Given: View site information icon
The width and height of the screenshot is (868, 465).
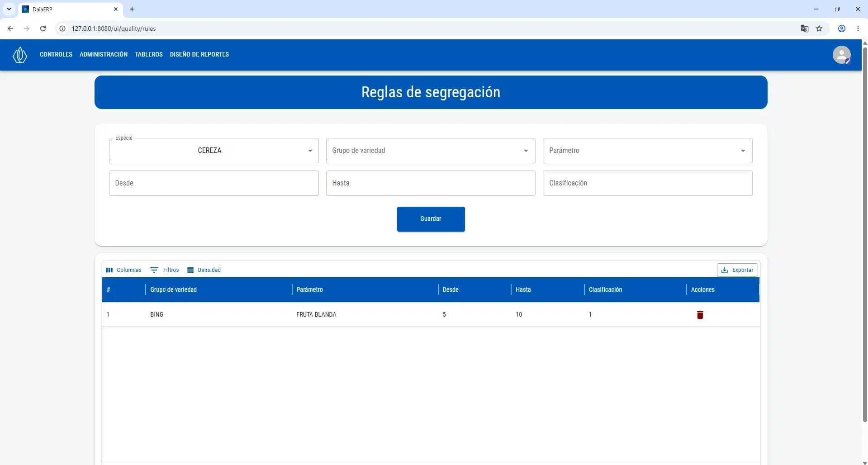Looking at the screenshot, I should (62, 28).
